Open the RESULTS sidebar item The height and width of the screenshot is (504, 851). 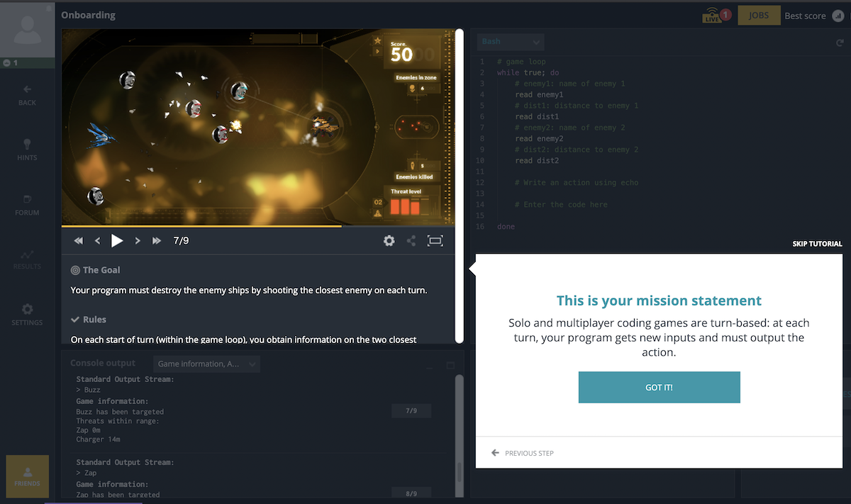(27, 259)
